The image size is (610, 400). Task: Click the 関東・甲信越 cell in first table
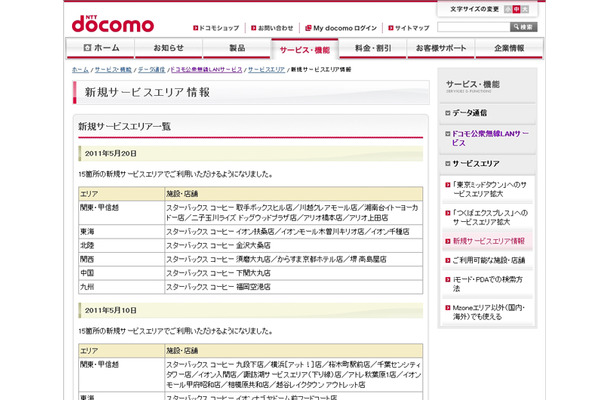pos(121,212)
